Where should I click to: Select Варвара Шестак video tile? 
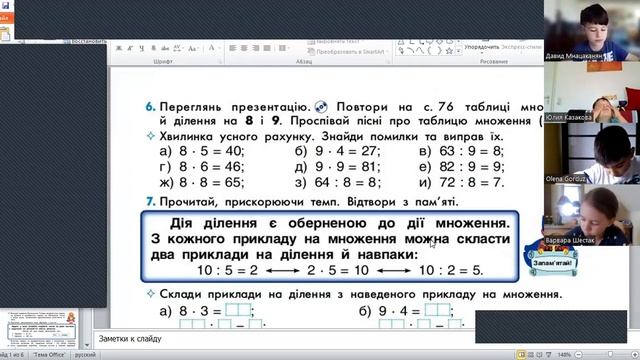tap(592, 215)
